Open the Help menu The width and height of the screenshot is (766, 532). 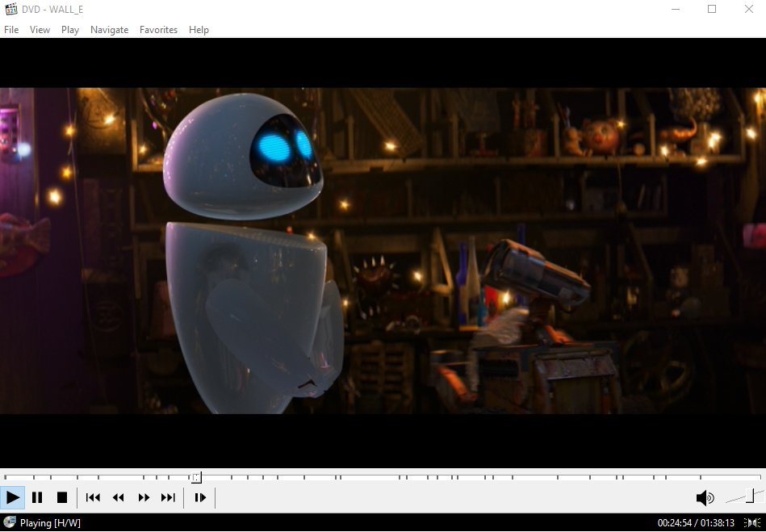(199, 30)
